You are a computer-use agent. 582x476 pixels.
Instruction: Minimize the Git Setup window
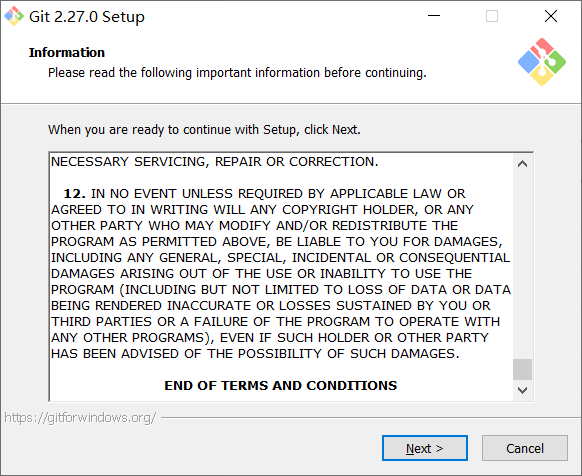pyautogui.click(x=434, y=16)
